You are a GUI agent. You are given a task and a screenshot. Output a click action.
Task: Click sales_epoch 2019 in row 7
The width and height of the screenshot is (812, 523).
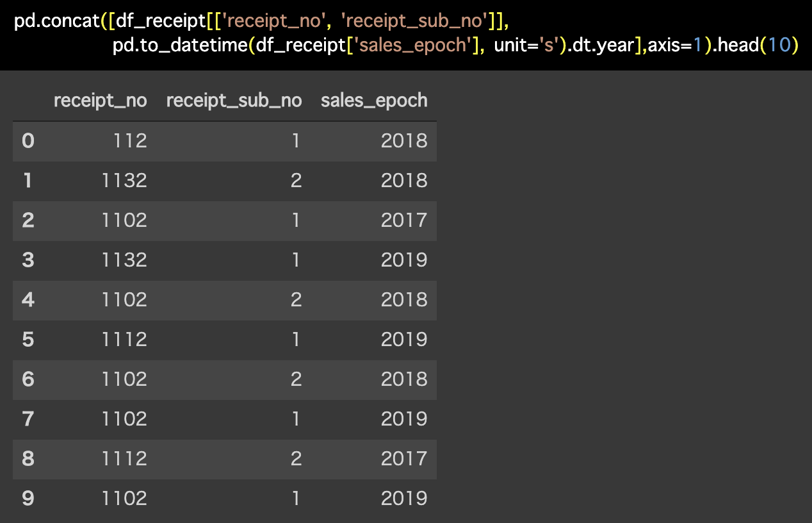(x=404, y=419)
